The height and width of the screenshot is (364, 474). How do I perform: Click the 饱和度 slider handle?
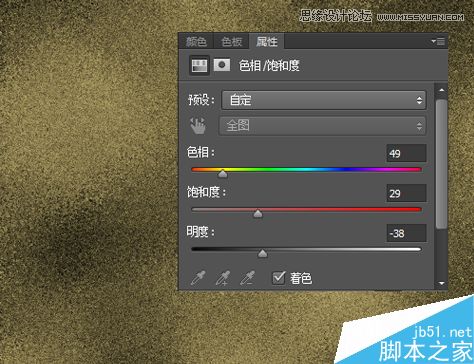click(x=258, y=214)
